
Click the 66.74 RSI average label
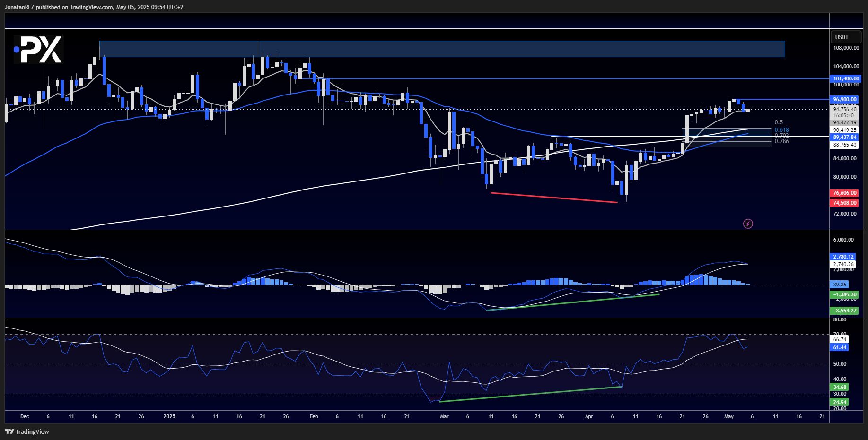pos(840,339)
